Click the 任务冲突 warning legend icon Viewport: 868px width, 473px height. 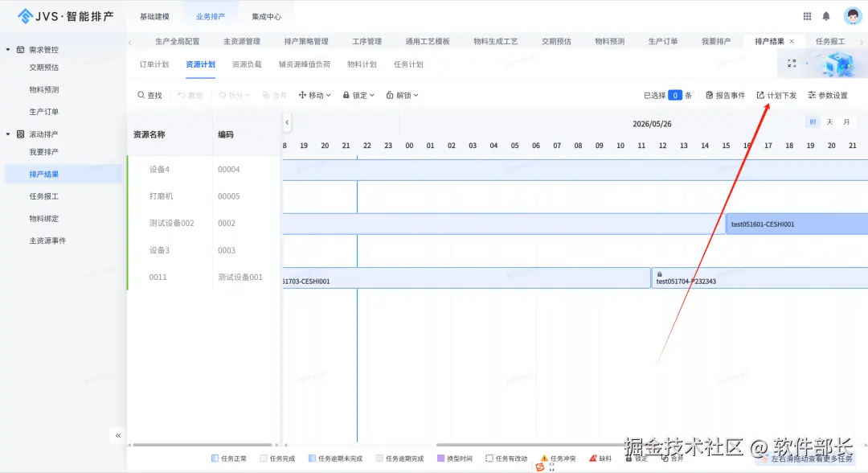pos(544,458)
